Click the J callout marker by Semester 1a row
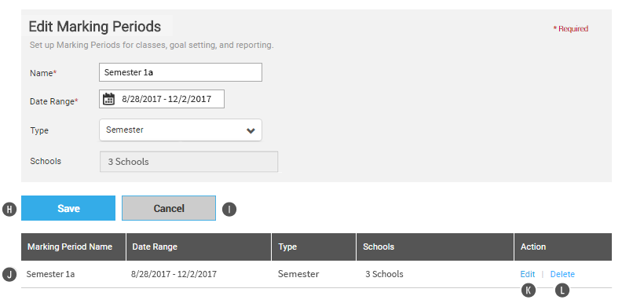This screenshot has width=644, height=307. pyautogui.click(x=9, y=274)
